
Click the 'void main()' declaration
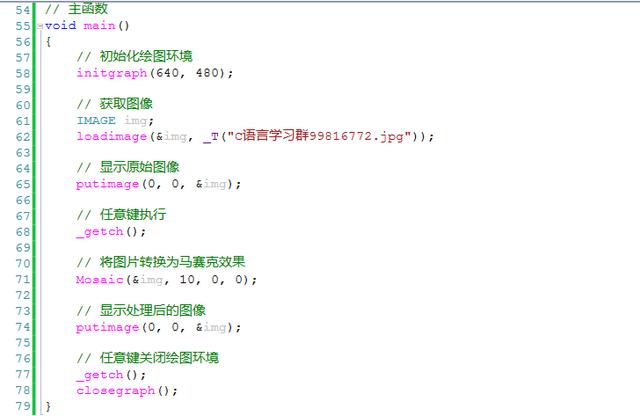click(x=87, y=26)
